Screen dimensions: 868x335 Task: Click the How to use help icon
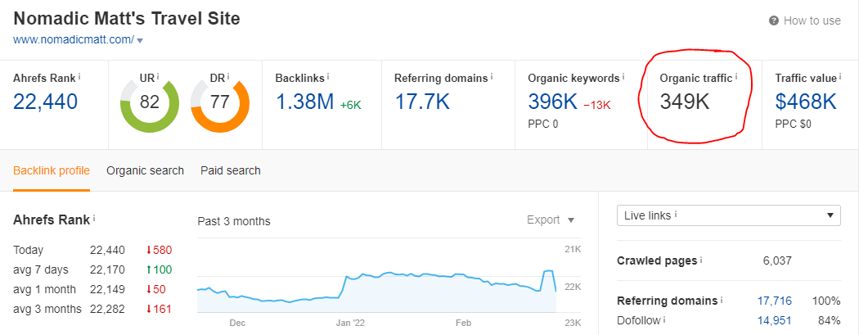pos(774,20)
